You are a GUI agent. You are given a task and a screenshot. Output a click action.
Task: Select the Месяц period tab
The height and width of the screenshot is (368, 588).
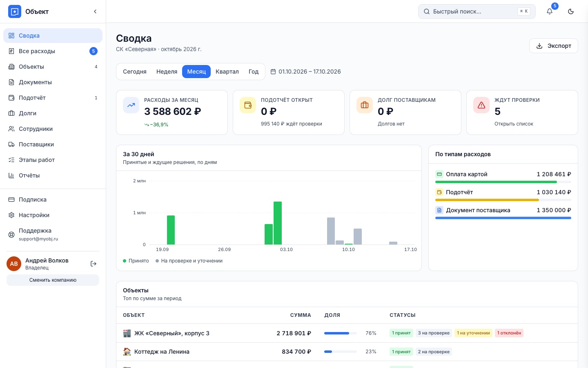pos(196,72)
